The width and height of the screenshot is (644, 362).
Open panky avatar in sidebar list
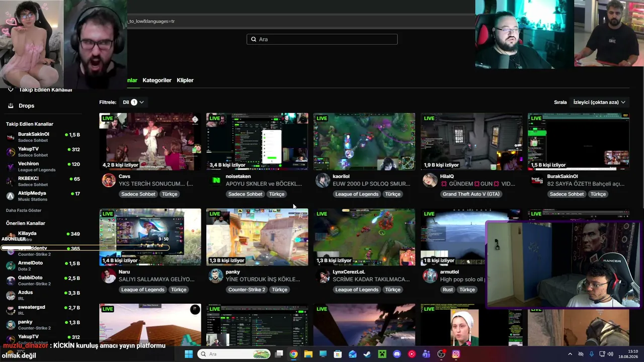pyautogui.click(x=11, y=325)
